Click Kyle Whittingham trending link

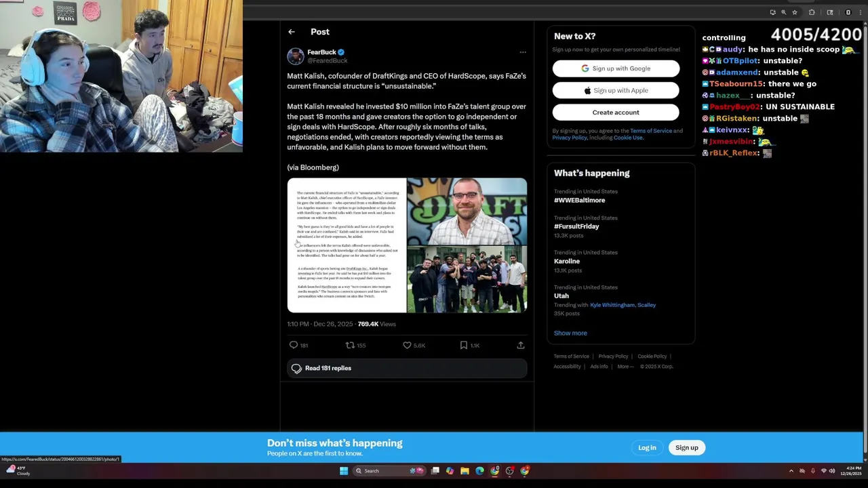612,305
